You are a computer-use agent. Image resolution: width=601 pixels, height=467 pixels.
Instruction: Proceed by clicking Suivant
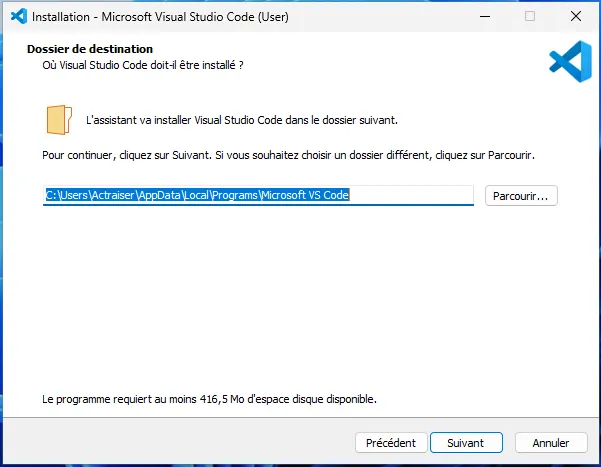pos(465,442)
